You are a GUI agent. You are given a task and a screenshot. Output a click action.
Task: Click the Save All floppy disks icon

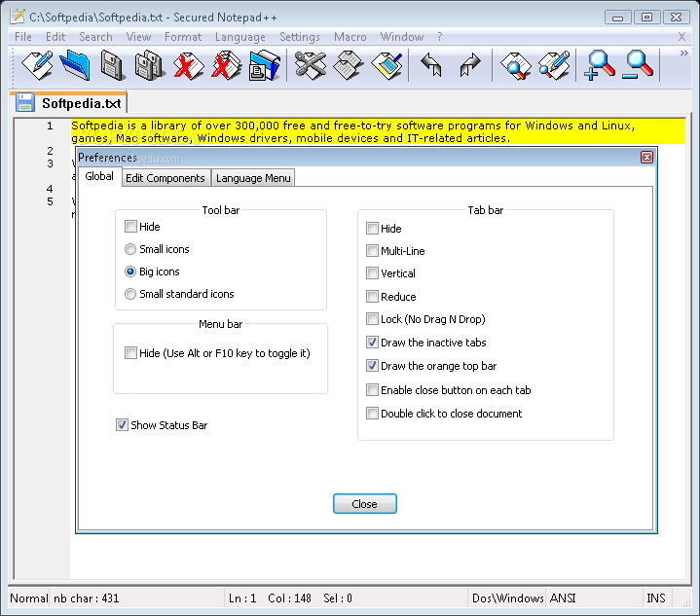[150, 65]
